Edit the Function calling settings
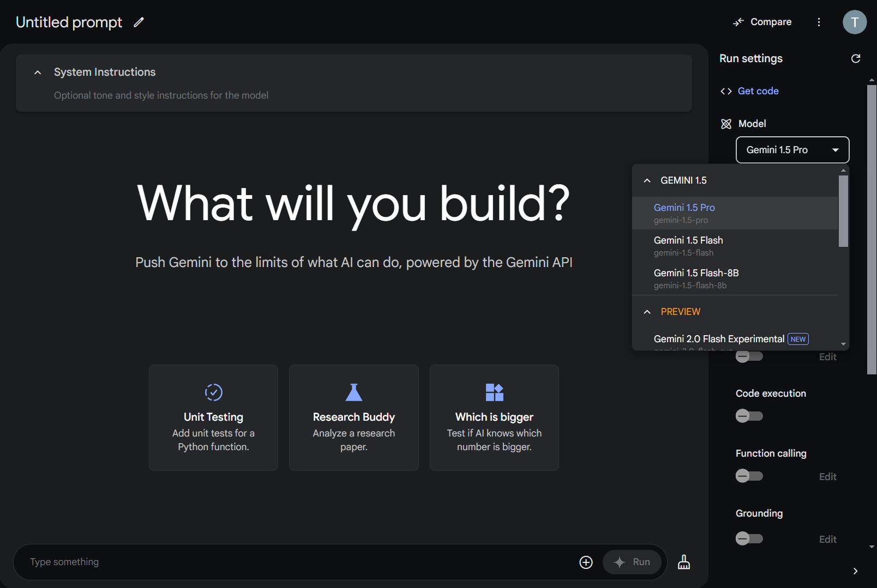Viewport: 877px width, 588px height. pyautogui.click(x=827, y=477)
